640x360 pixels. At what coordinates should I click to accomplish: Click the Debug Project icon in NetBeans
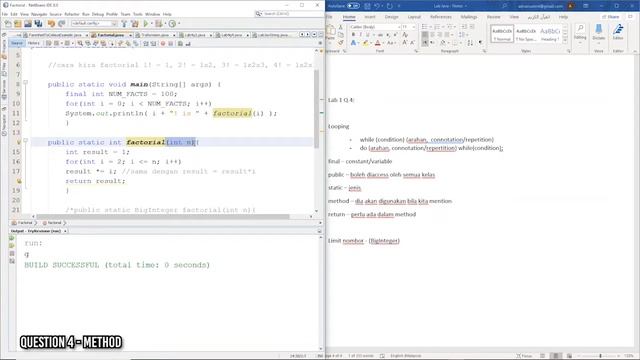click(158, 24)
